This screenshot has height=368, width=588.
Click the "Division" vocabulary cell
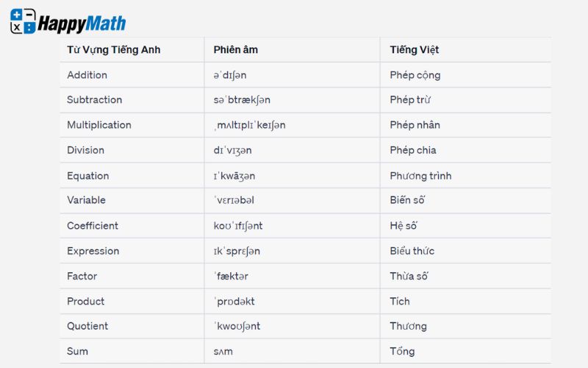85,150
